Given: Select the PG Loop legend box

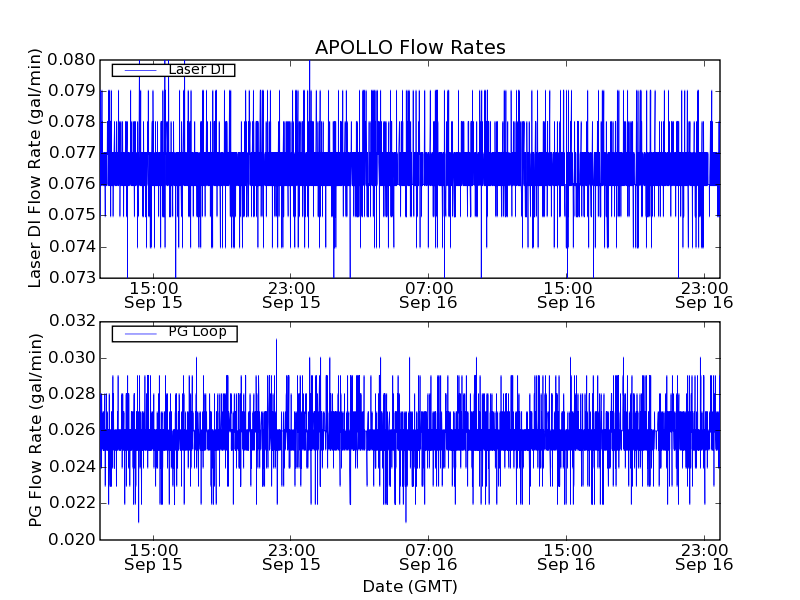Looking at the screenshot, I should [174, 333].
